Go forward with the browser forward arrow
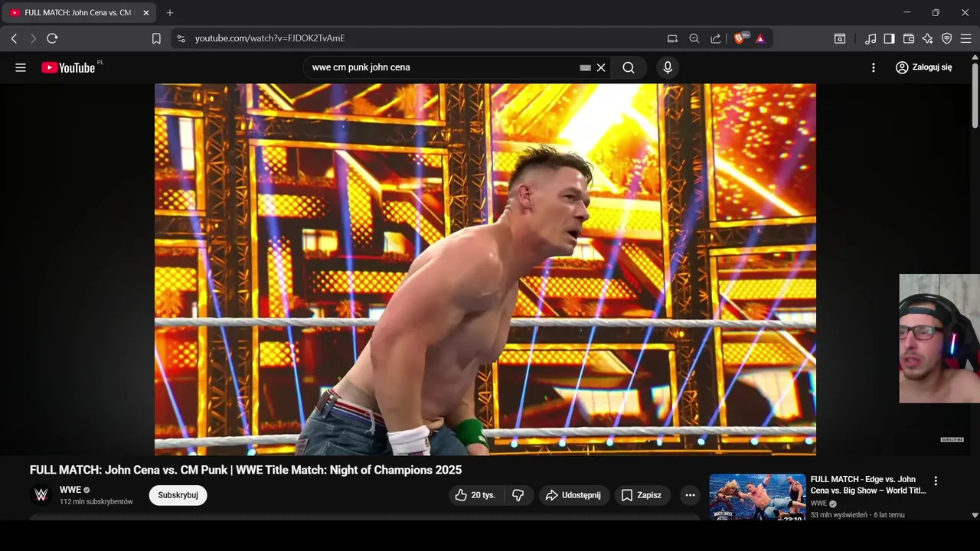Image resolution: width=980 pixels, height=551 pixels. pyautogui.click(x=33, y=38)
